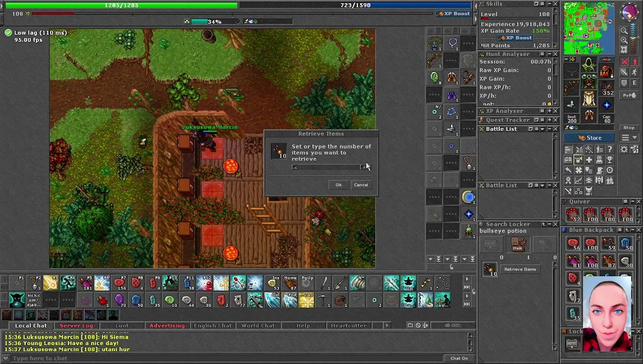Click the first quiver slot with 52 arrows

573,215
